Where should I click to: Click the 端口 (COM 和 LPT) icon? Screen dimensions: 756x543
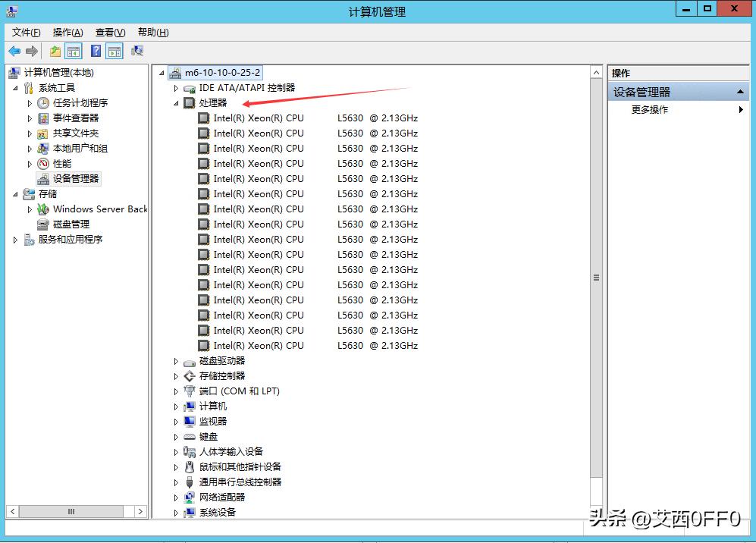coord(190,391)
